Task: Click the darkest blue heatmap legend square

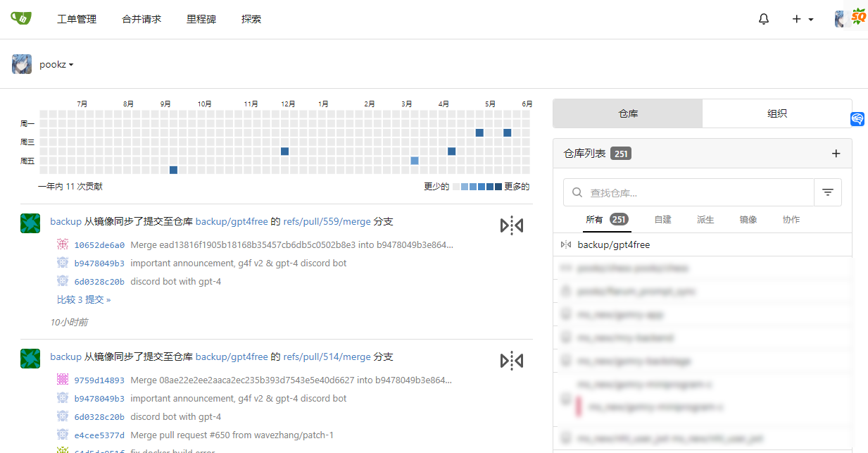Action: 498,187
